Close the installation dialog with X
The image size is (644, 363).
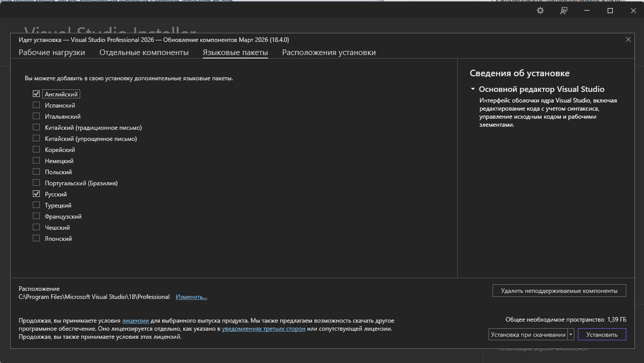(x=628, y=39)
